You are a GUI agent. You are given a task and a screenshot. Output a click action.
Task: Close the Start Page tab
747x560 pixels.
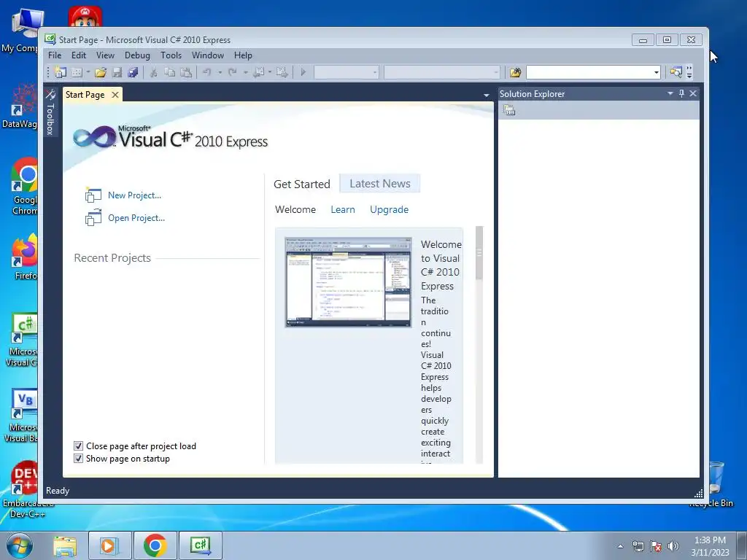(x=115, y=95)
